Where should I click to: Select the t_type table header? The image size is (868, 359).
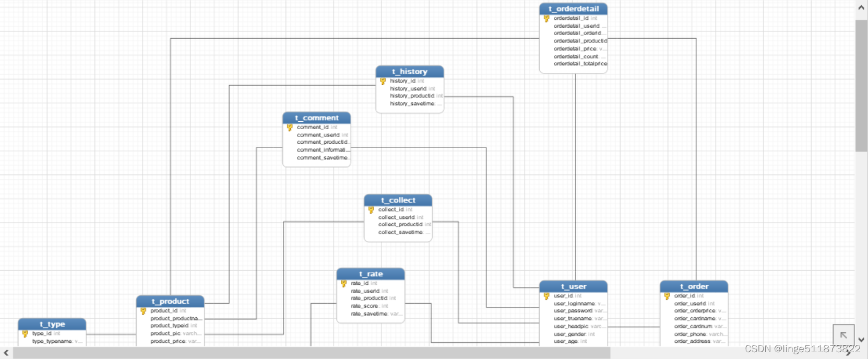[52, 324]
